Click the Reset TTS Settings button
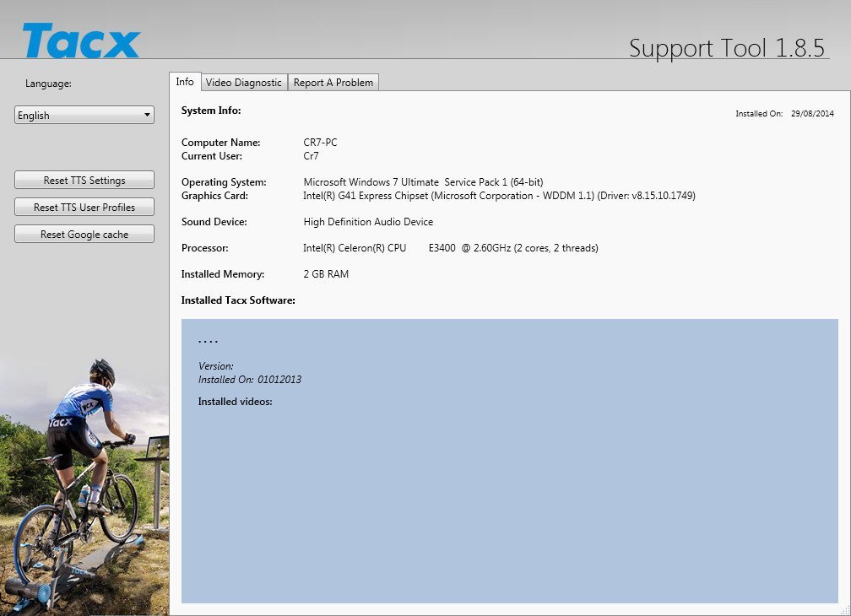 coord(84,180)
